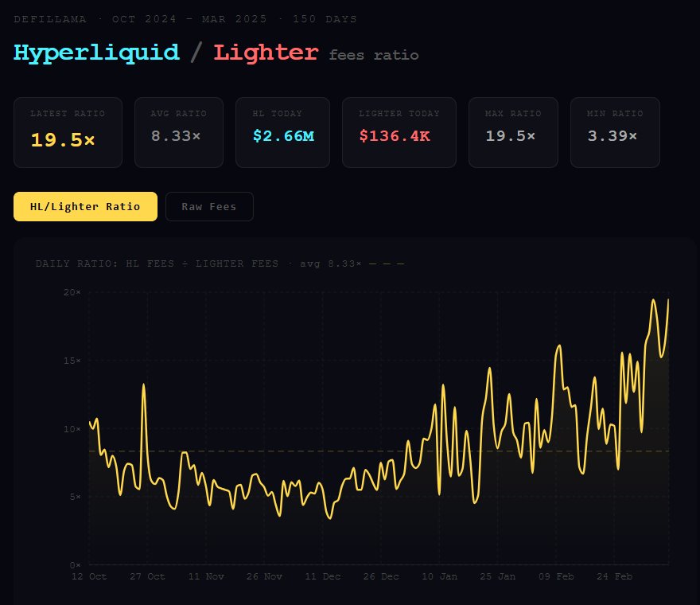Screen dimensions: 700x605
Task: Click the Lighter Today $136.4K card
Action: click(399, 132)
